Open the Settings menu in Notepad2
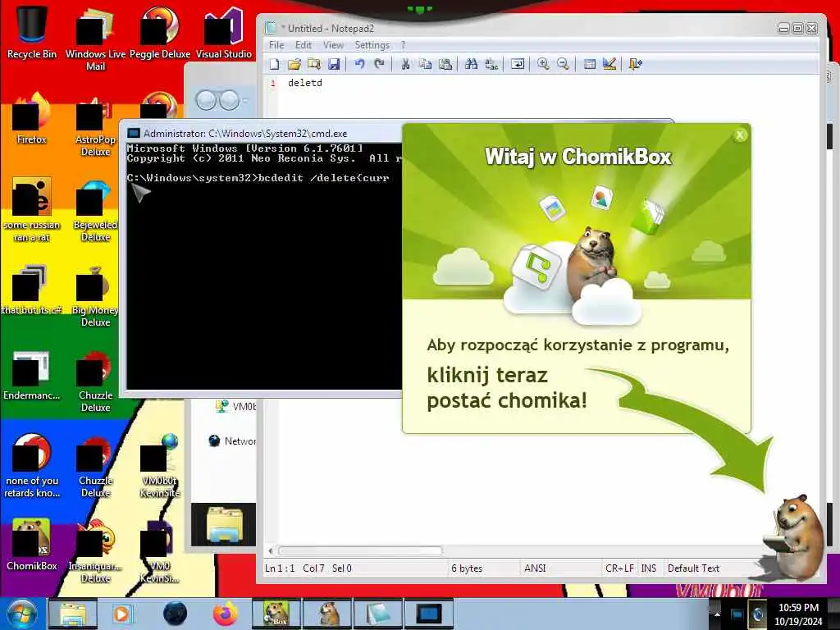 (x=372, y=45)
